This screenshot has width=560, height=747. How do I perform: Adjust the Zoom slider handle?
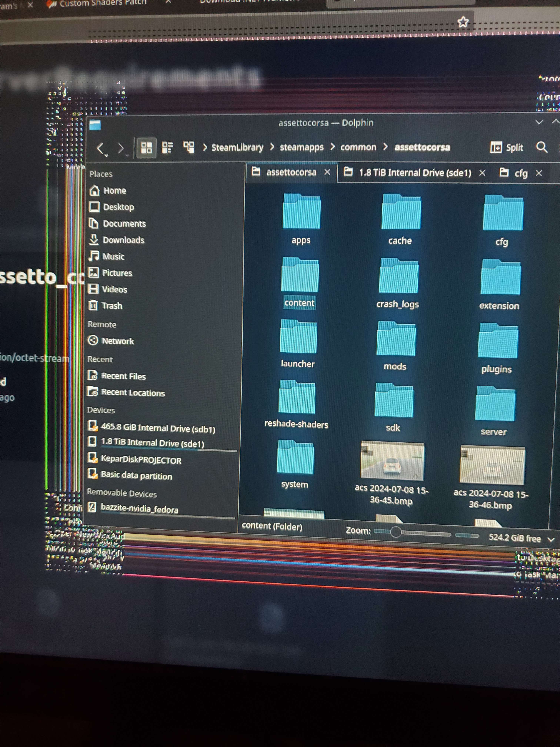tap(396, 532)
